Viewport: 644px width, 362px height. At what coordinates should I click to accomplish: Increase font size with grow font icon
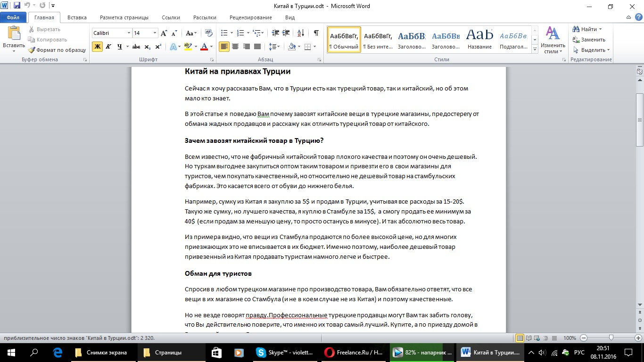tap(164, 33)
